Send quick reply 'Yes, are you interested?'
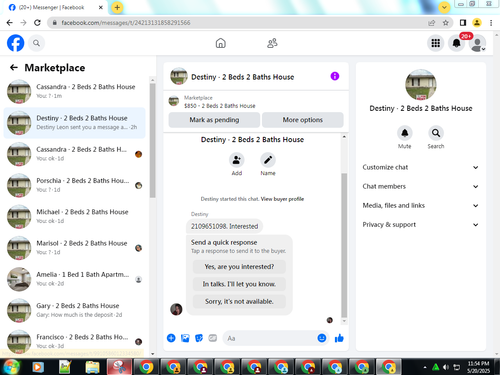Image resolution: width=500 pixels, height=375 pixels. (239, 267)
